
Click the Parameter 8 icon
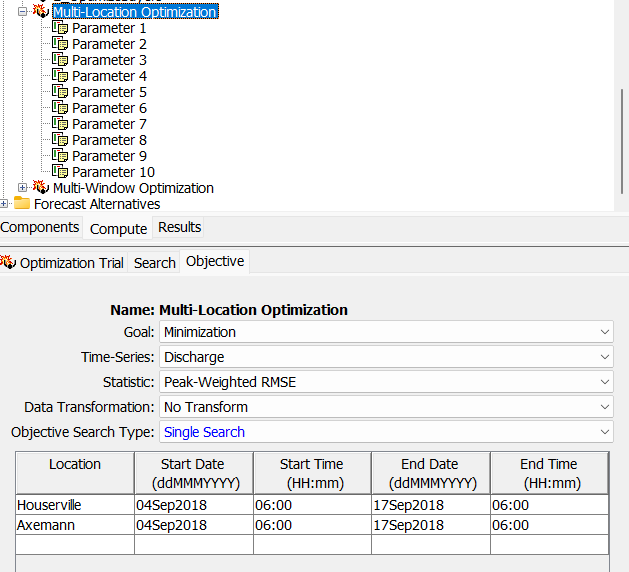pyautogui.click(x=60, y=140)
